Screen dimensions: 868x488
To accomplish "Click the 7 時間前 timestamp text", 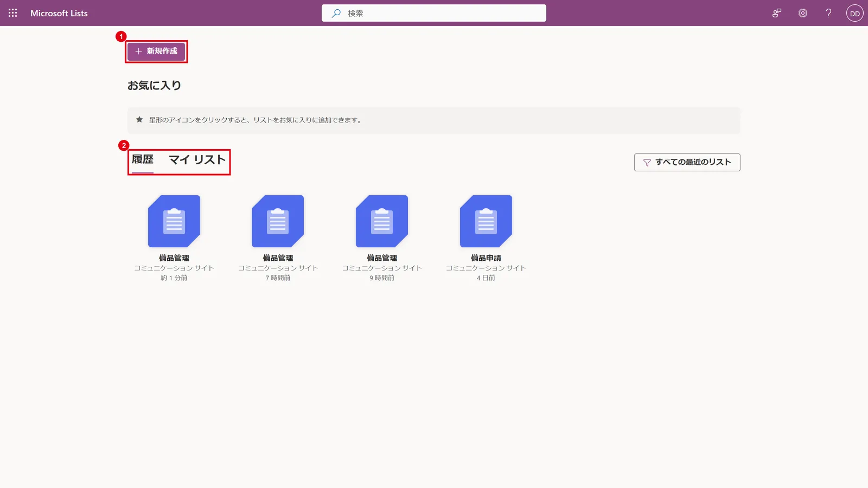I will [x=278, y=278].
